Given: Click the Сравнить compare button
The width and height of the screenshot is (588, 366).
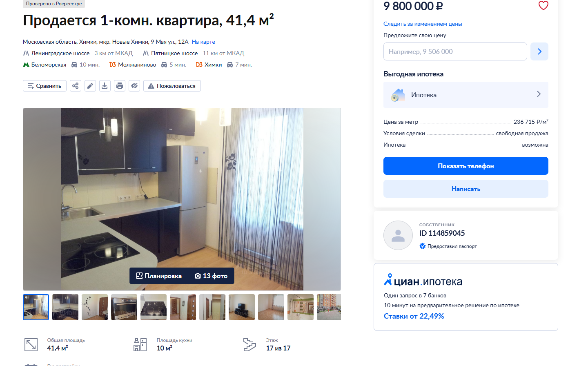Looking at the screenshot, I should point(45,86).
